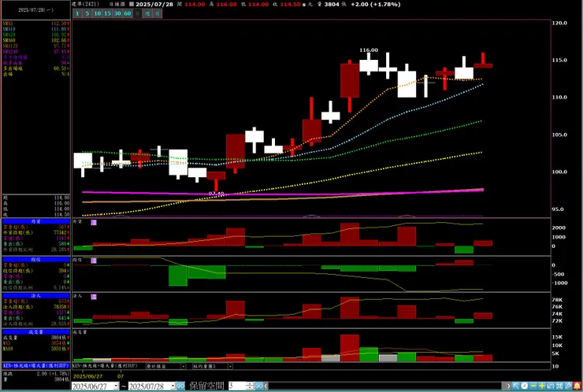Select the cursor arrow tool icon
This screenshot has height=392, width=583.
coord(516,386)
